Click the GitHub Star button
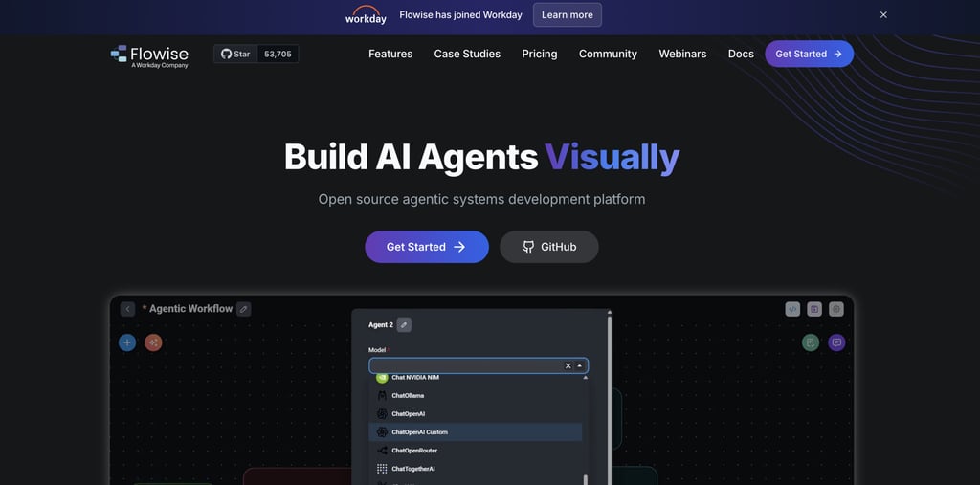980x485 pixels. 235,54
